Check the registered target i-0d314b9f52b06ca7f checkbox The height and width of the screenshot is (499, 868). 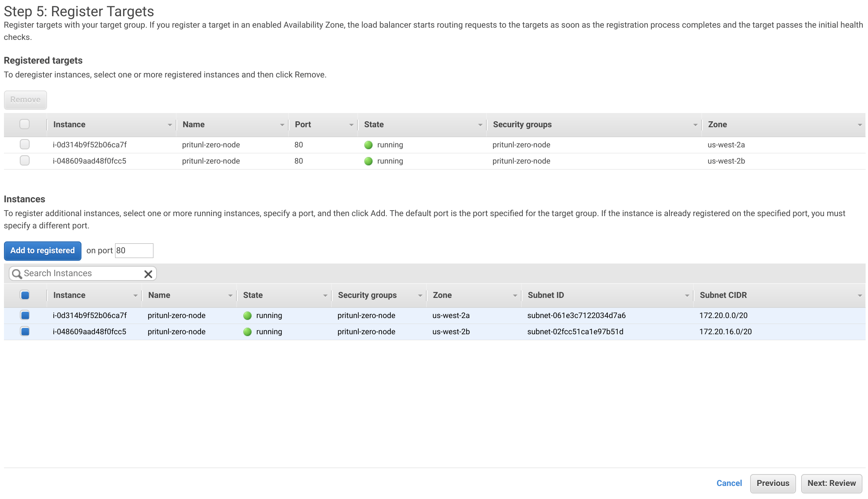pyautogui.click(x=25, y=145)
